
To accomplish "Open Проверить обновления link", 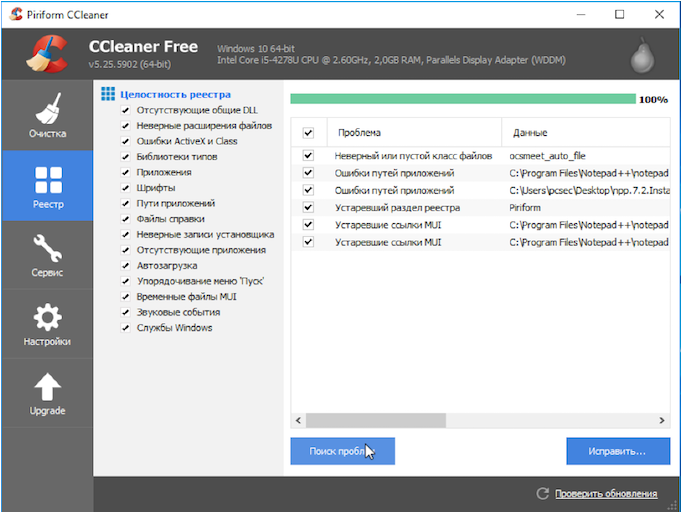I will [606, 494].
